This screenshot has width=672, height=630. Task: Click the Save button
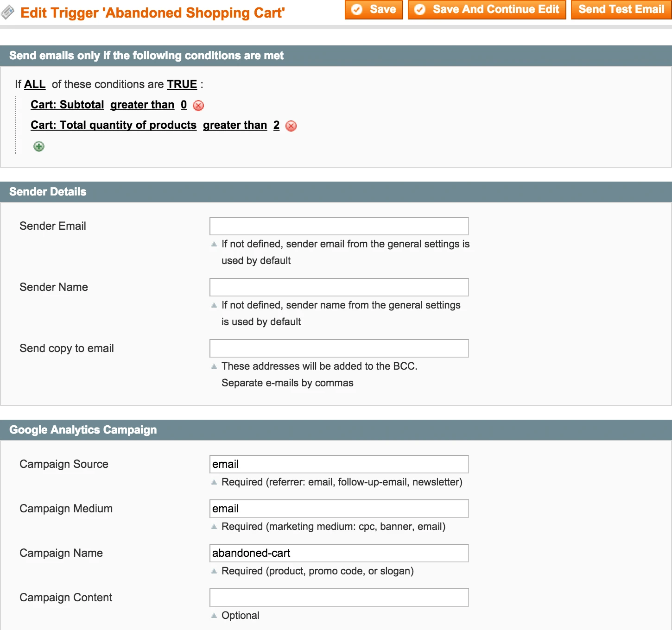374,10
